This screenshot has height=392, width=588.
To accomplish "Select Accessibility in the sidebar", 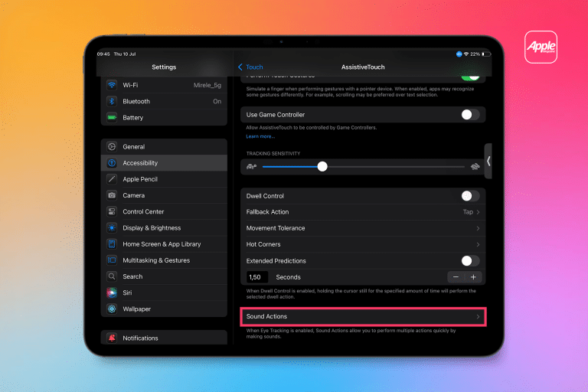I will click(x=165, y=163).
